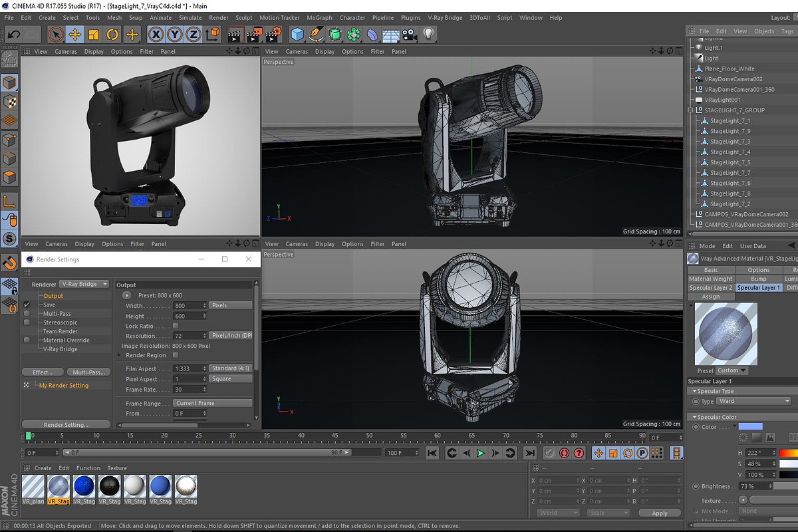Play the animation forward

(481, 453)
